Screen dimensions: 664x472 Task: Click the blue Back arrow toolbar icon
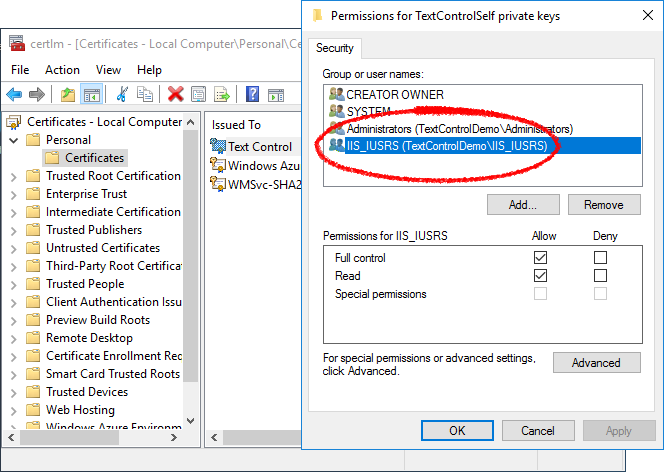pyautogui.click(x=14, y=94)
